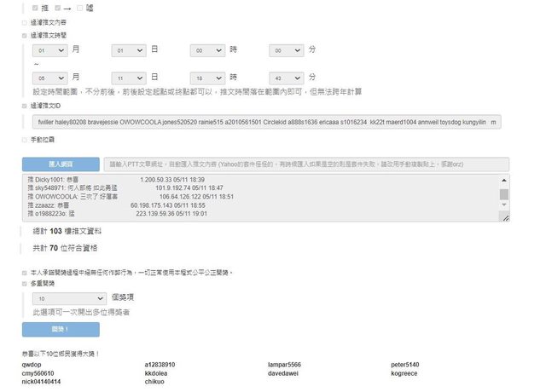Enable the 過濾推文內容 filter checkbox

coord(24,22)
